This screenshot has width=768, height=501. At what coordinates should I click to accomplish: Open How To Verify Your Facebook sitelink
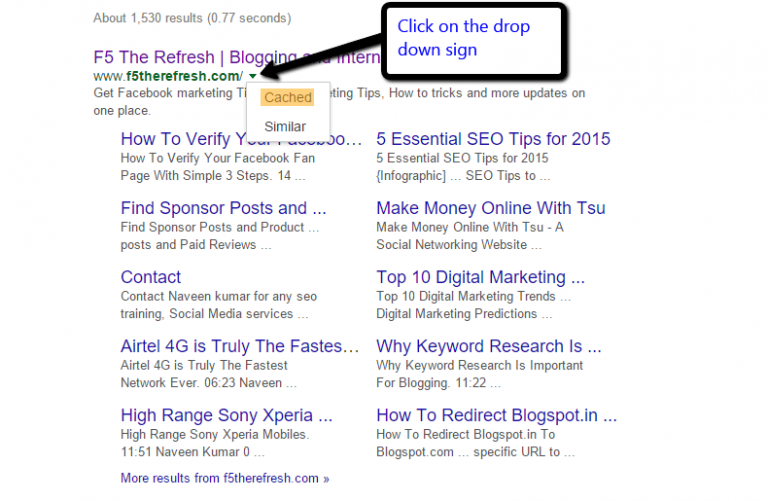240,139
